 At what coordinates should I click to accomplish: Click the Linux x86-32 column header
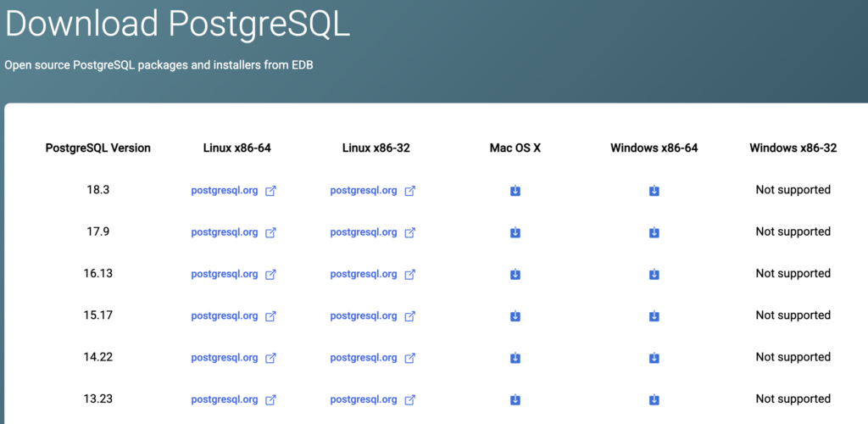coord(376,148)
